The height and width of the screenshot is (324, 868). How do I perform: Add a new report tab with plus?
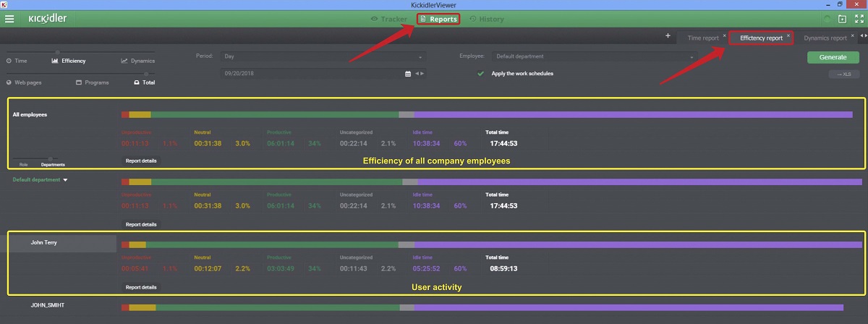668,35
